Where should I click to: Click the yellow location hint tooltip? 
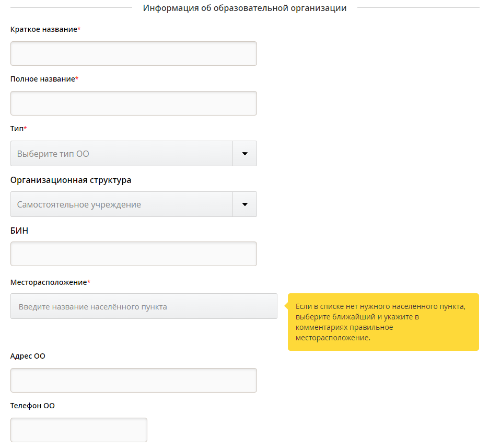(383, 322)
